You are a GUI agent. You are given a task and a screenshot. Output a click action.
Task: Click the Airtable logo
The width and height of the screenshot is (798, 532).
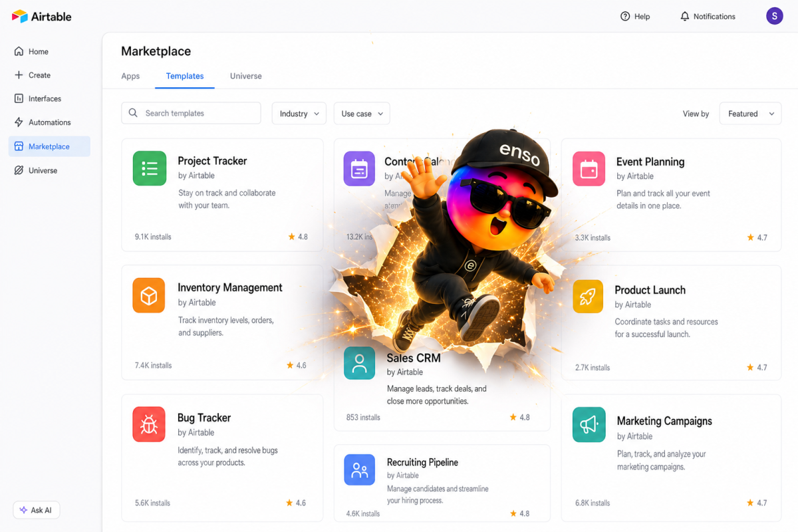pos(41,17)
